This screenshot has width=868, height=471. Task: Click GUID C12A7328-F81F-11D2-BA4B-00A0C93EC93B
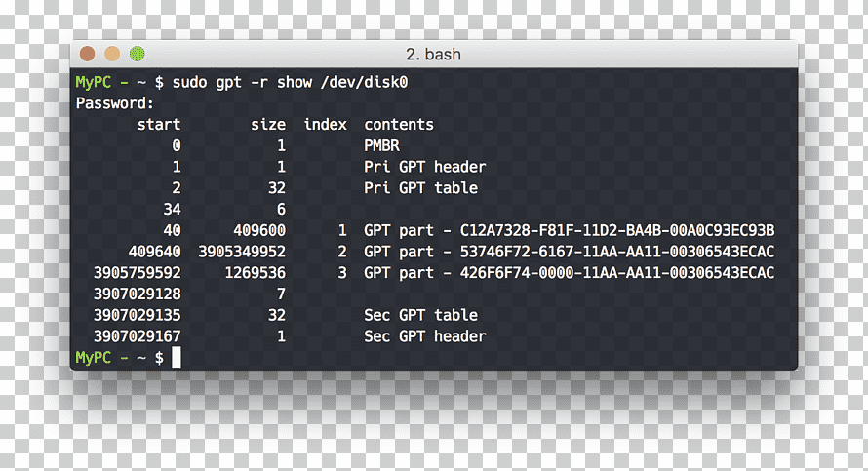point(617,230)
